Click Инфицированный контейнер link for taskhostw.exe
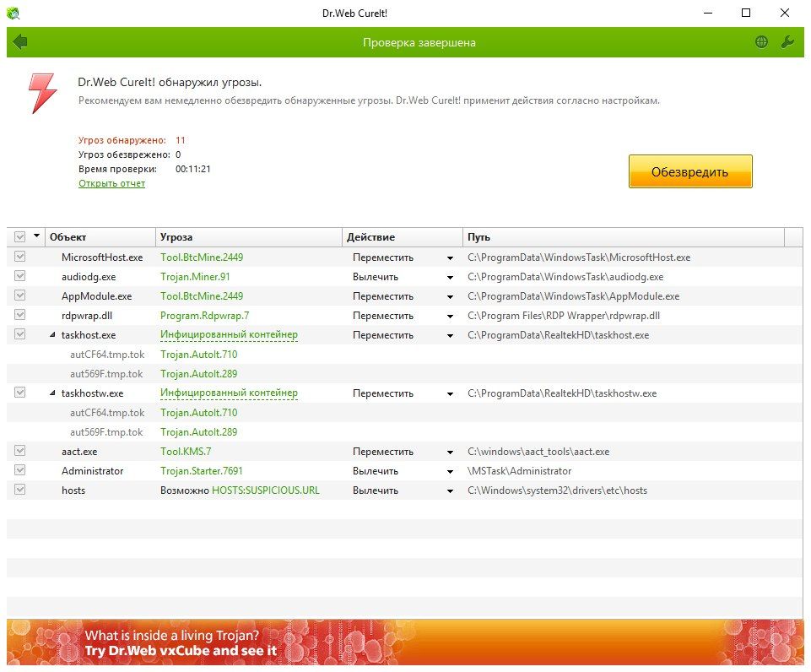Image resolution: width=811 pixels, height=672 pixels. (x=230, y=393)
